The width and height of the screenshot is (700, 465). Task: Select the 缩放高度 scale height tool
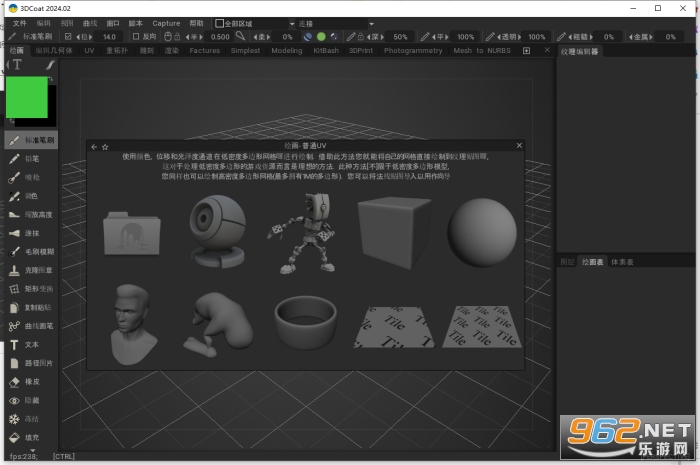[x=31, y=215]
